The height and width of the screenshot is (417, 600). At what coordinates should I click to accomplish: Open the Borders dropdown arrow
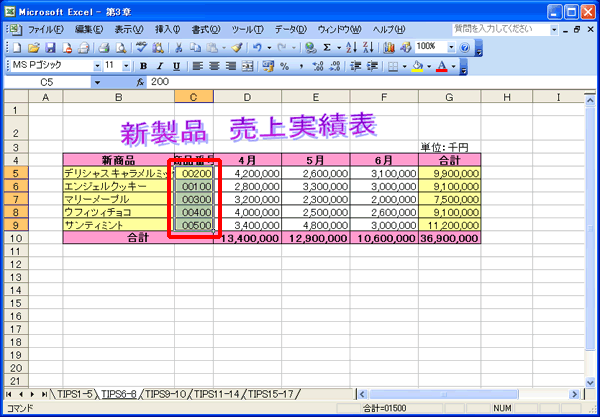coord(404,66)
